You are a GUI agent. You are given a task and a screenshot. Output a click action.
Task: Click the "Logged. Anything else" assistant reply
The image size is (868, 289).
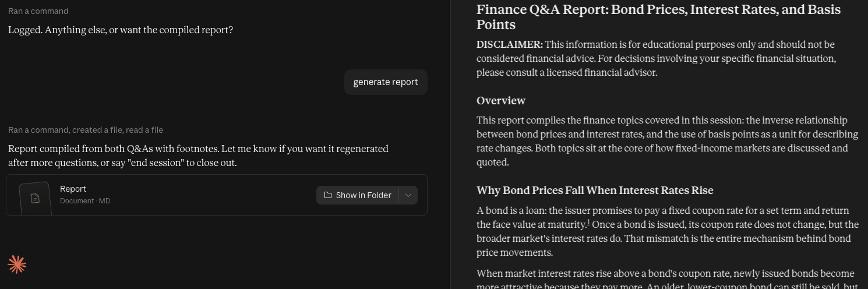[x=121, y=30]
